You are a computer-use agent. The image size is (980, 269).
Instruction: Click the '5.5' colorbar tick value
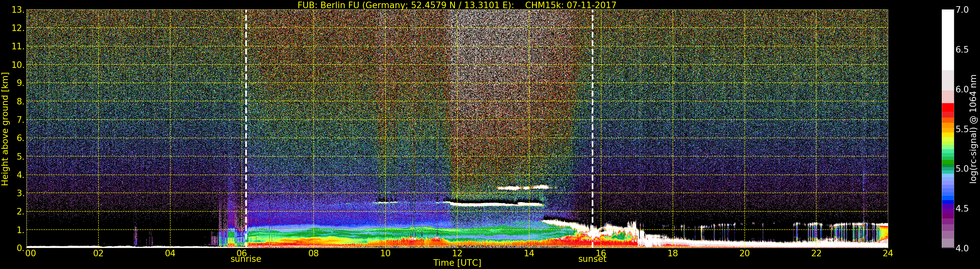[x=962, y=129]
